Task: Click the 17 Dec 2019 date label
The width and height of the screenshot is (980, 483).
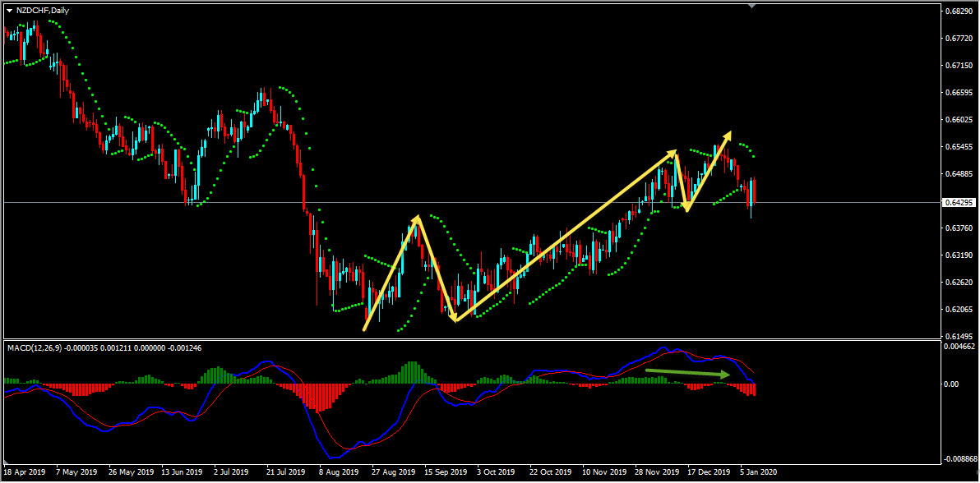Action: coord(708,471)
